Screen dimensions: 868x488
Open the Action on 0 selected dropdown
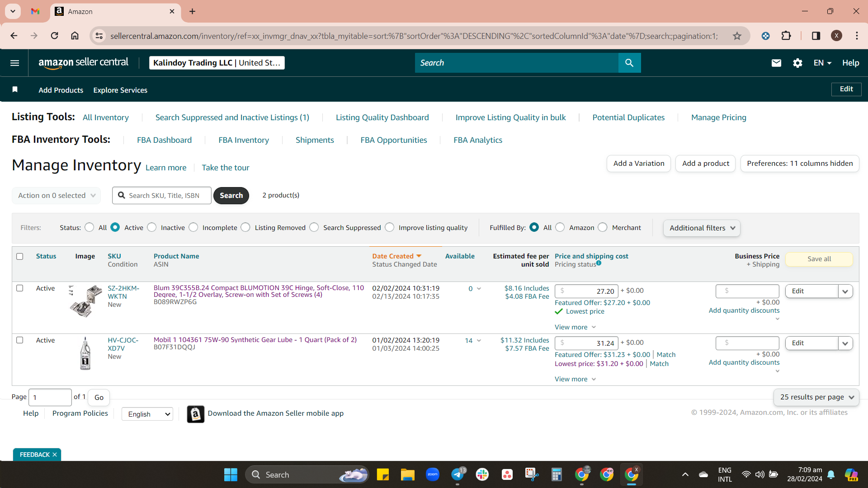56,196
